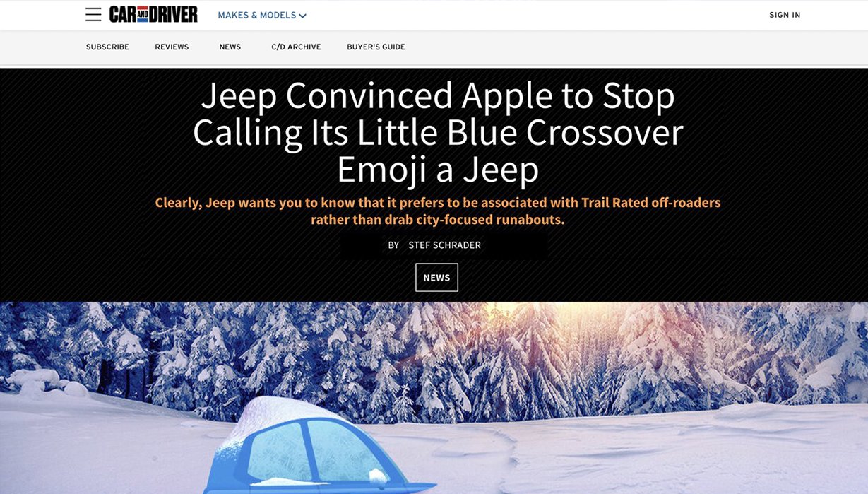The image size is (868, 494).
Task: View author Stef Schrader's profile
Action: pyautogui.click(x=444, y=245)
